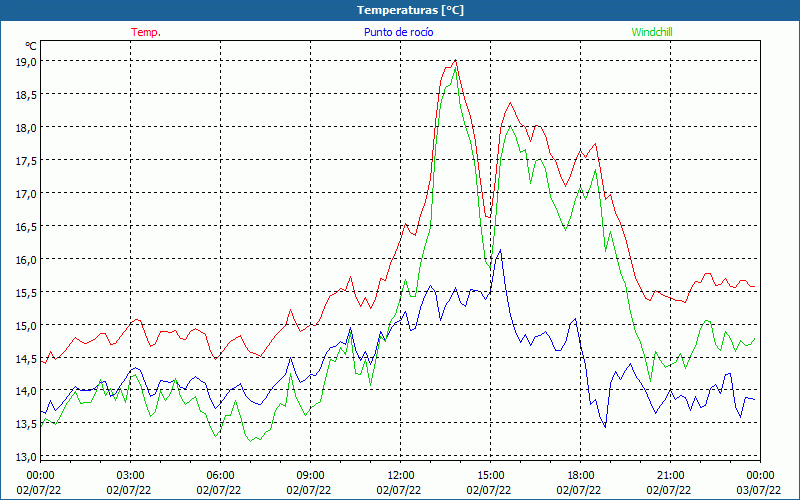Click the °C unit label at axis top

point(31,46)
